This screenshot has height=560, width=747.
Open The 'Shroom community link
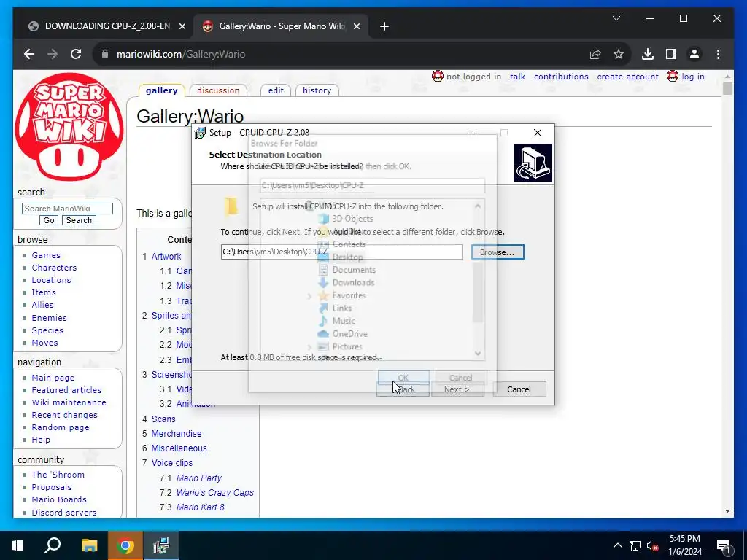(58, 475)
